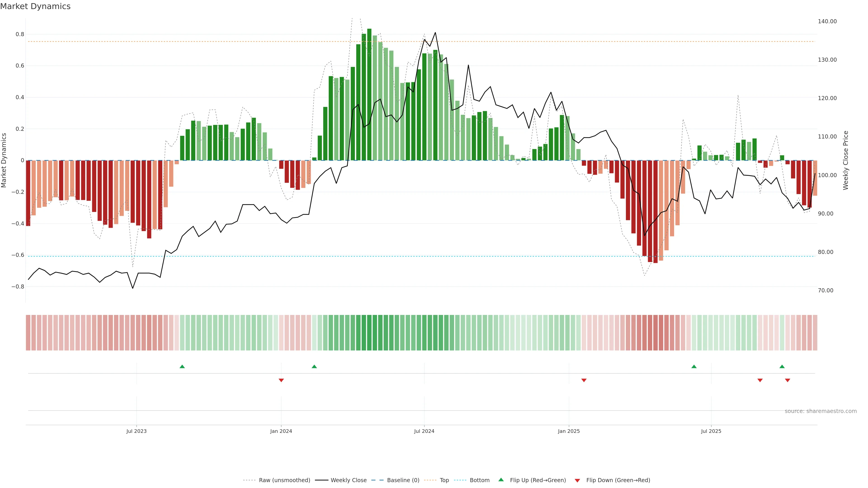Toggle the Weekly Close legend entry
The image size is (868, 488).
348,480
